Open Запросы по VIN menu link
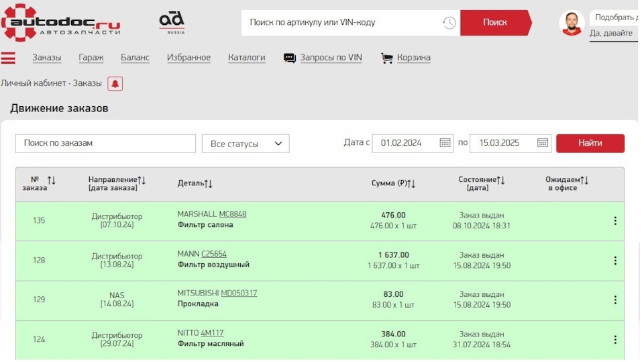 (331, 58)
